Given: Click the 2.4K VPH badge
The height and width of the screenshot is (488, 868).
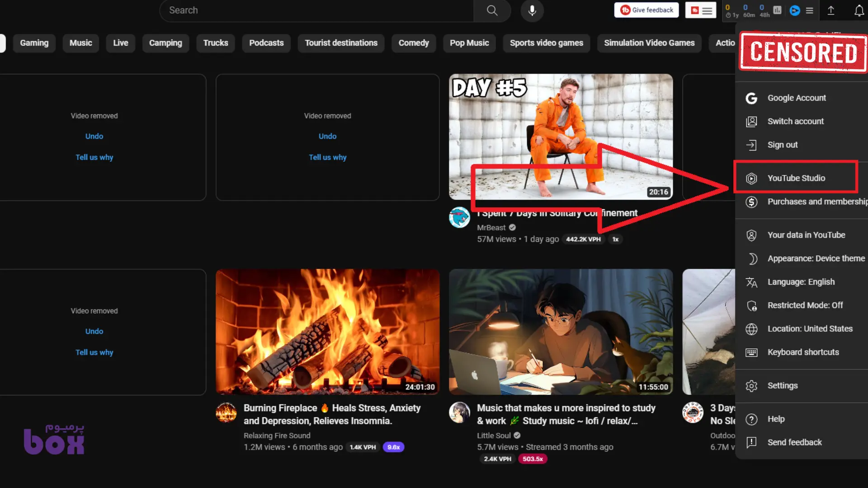Looking at the screenshot, I should pyautogui.click(x=497, y=459).
